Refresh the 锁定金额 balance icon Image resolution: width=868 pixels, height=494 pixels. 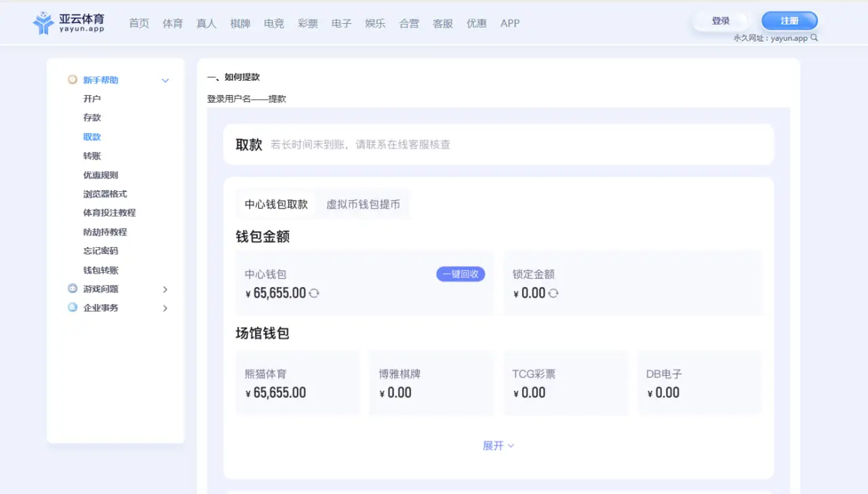[553, 293]
